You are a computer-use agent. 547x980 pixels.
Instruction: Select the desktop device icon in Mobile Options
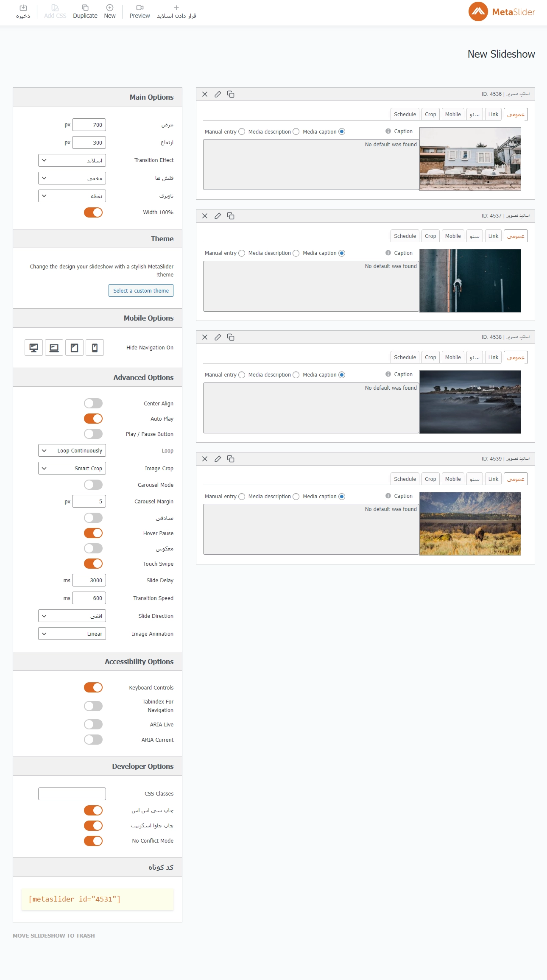coord(34,348)
